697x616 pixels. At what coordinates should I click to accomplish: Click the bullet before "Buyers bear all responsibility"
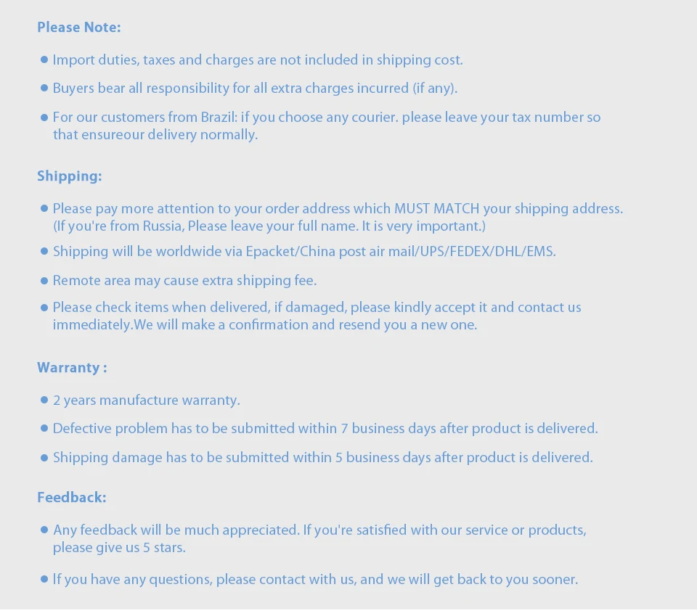pyautogui.click(x=44, y=88)
